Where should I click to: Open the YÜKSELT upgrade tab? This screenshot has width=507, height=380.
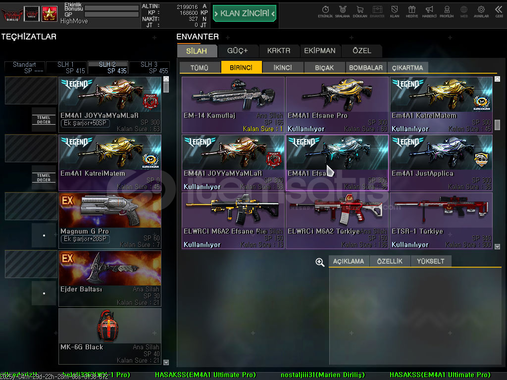pos(431,261)
